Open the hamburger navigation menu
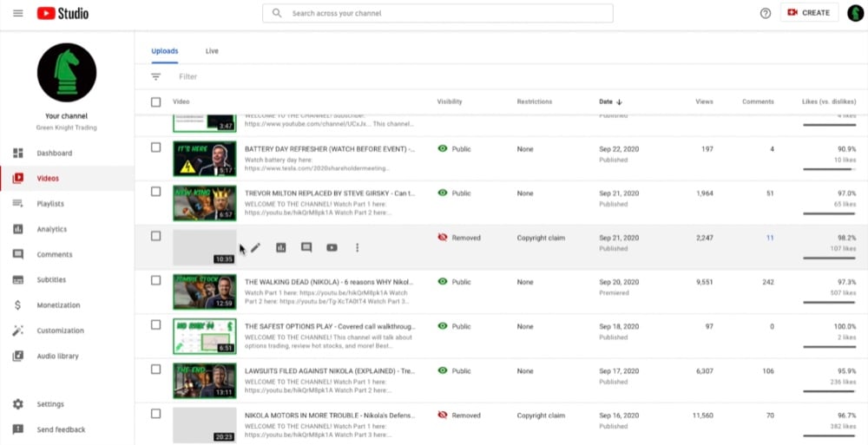The image size is (868, 445). pos(17,13)
